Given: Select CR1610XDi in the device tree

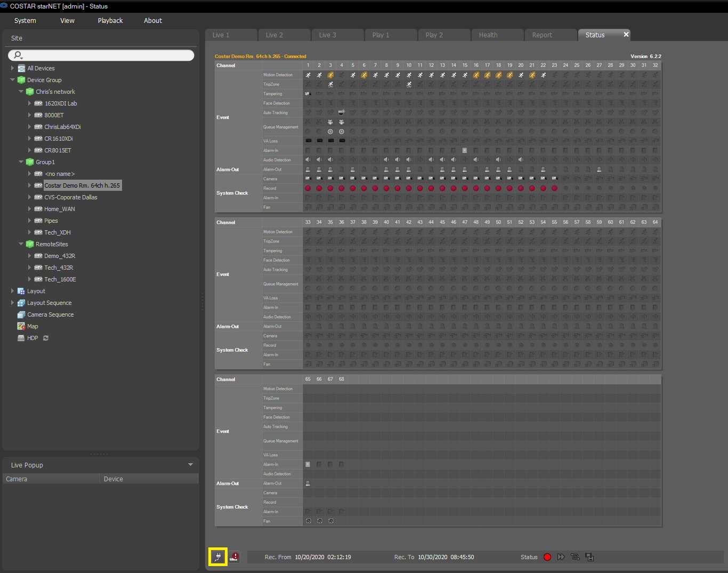Looking at the screenshot, I should tap(59, 139).
